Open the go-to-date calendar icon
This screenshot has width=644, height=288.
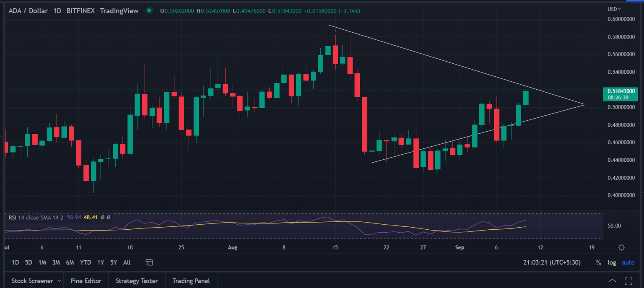coord(149,262)
